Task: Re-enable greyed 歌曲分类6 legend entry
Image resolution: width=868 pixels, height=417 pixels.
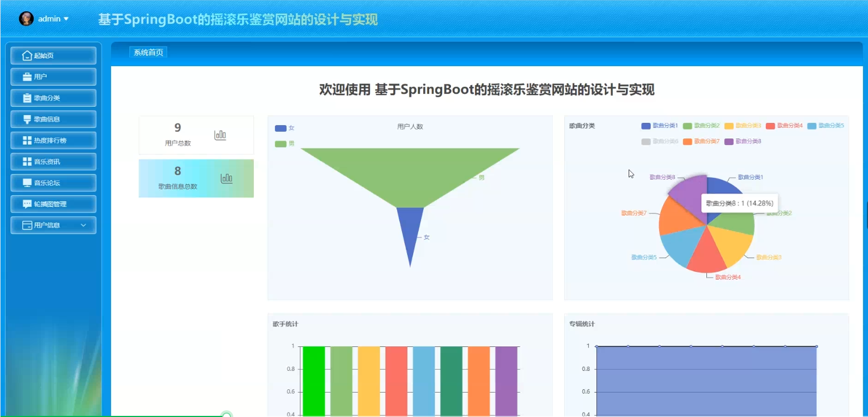Action: pos(659,141)
